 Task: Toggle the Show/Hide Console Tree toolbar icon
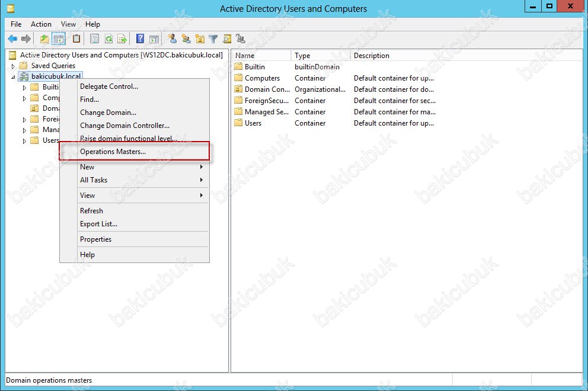click(x=59, y=39)
